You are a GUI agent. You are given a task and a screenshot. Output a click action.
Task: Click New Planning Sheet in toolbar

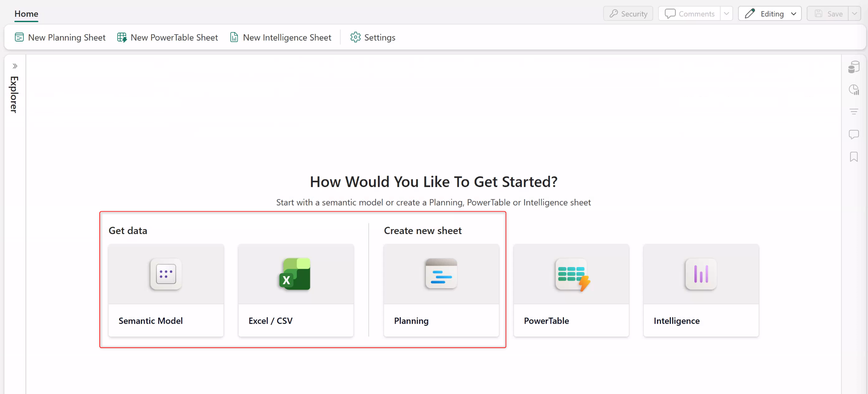click(x=60, y=38)
